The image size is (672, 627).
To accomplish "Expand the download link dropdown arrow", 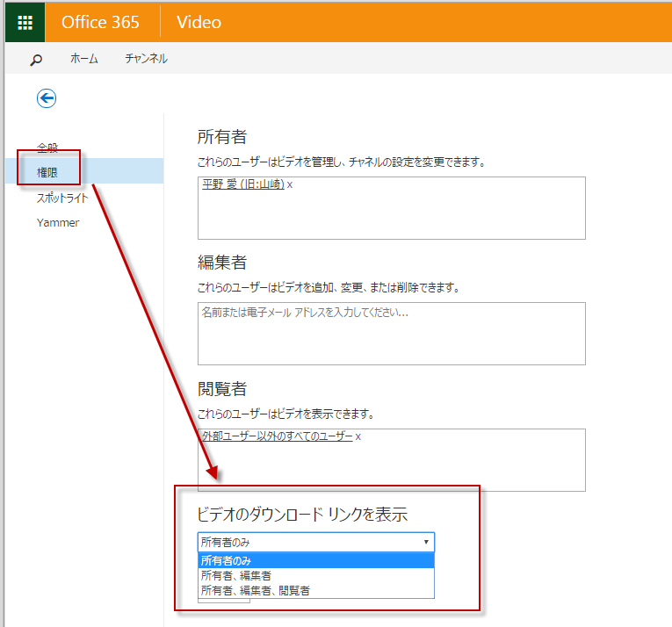I will pos(426,543).
